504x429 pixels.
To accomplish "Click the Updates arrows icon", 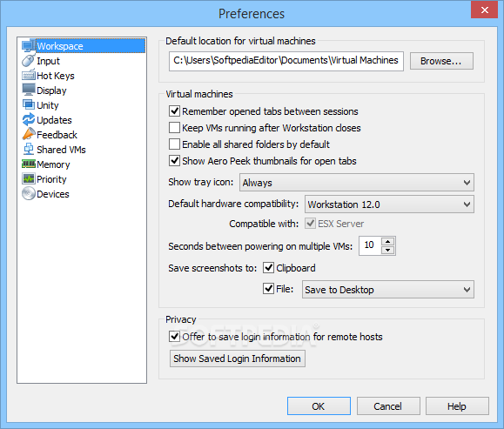I will point(29,119).
